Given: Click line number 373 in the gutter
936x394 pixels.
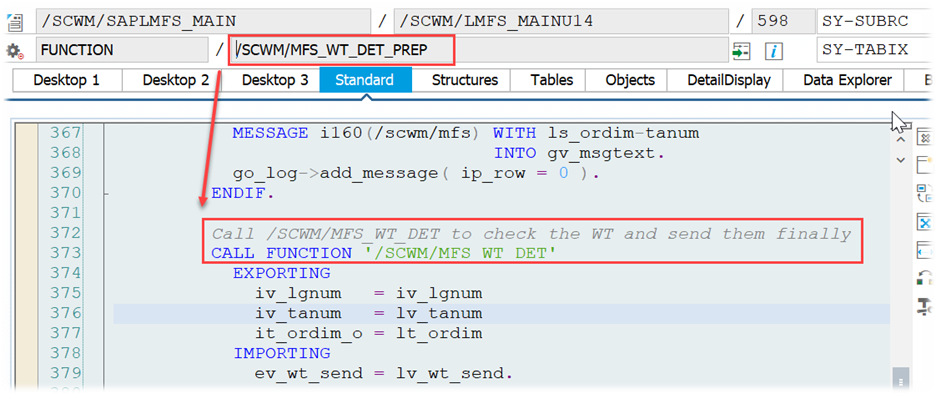Looking at the screenshot, I should (66, 253).
